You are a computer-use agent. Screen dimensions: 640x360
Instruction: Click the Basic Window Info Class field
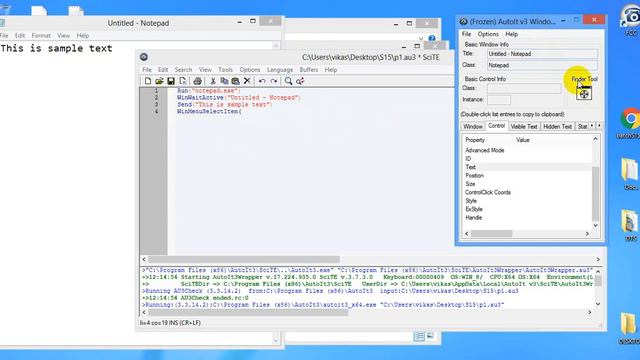(x=542, y=65)
